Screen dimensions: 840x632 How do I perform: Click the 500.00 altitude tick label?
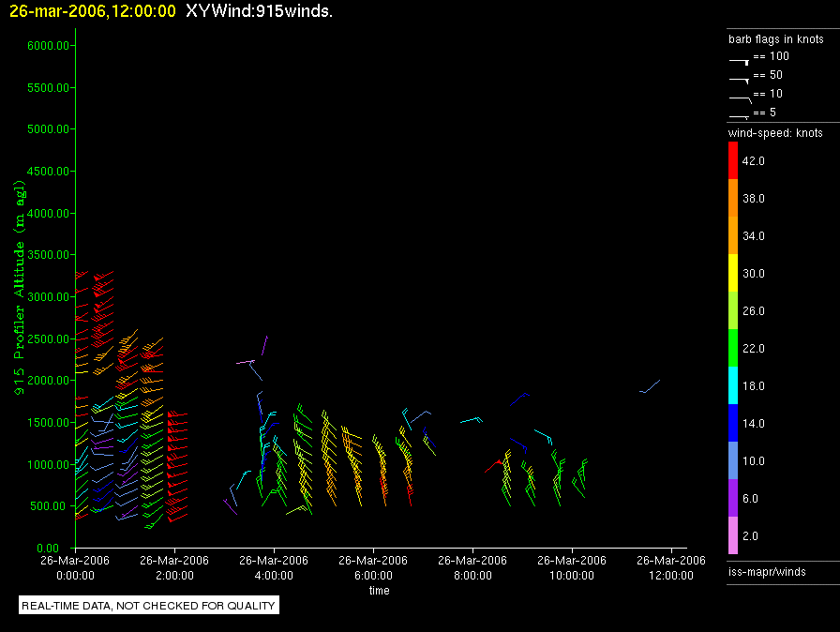pyautogui.click(x=51, y=506)
